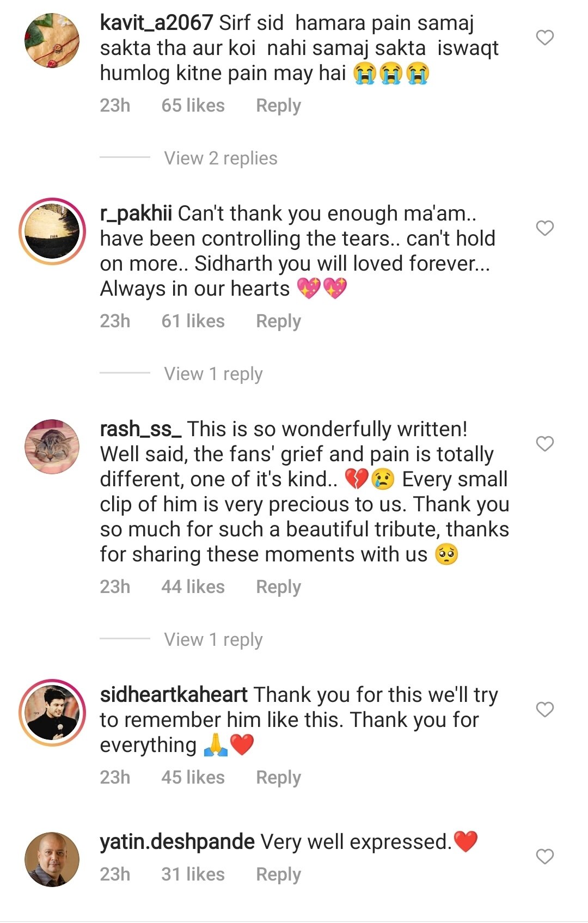Open r_pakhii's story avatar
The image size is (588, 923).
click(x=52, y=231)
